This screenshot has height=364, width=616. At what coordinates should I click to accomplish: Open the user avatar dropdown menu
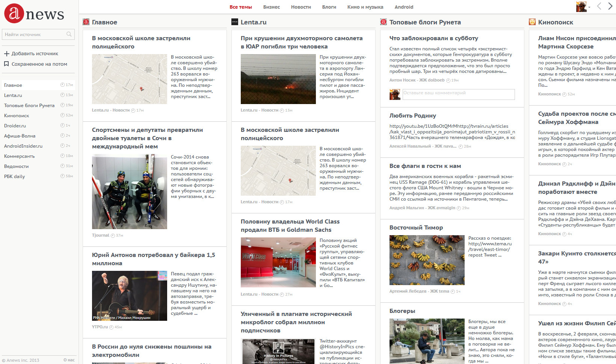tap(583, 7)
